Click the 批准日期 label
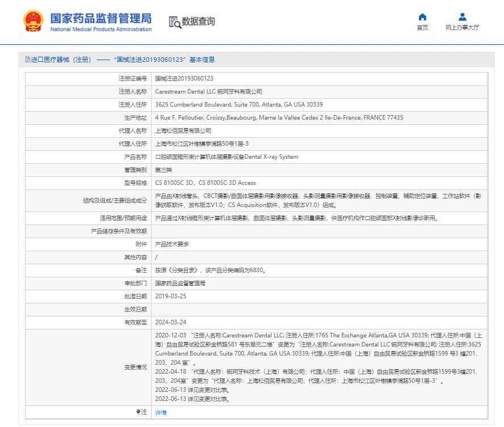 pos(136,297)
